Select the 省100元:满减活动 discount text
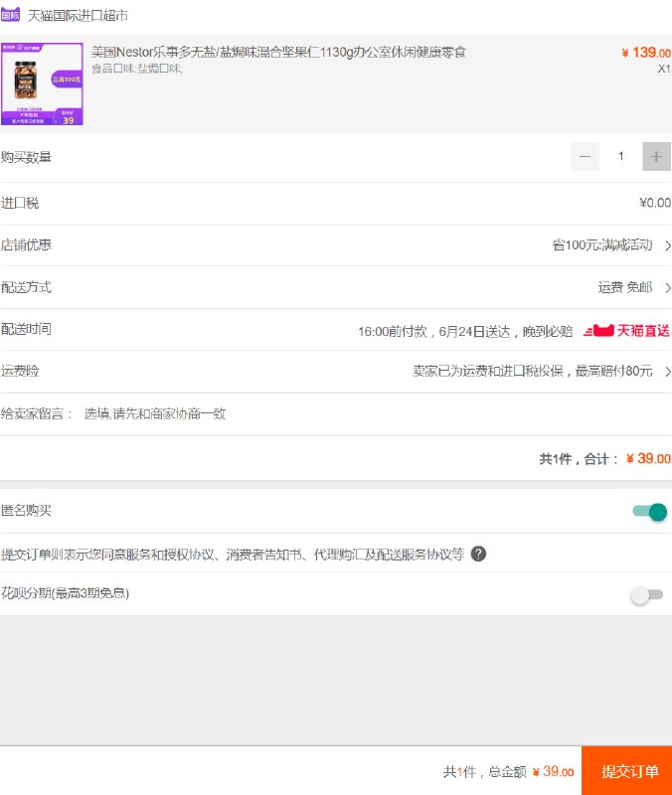 [x=602, y=245]
